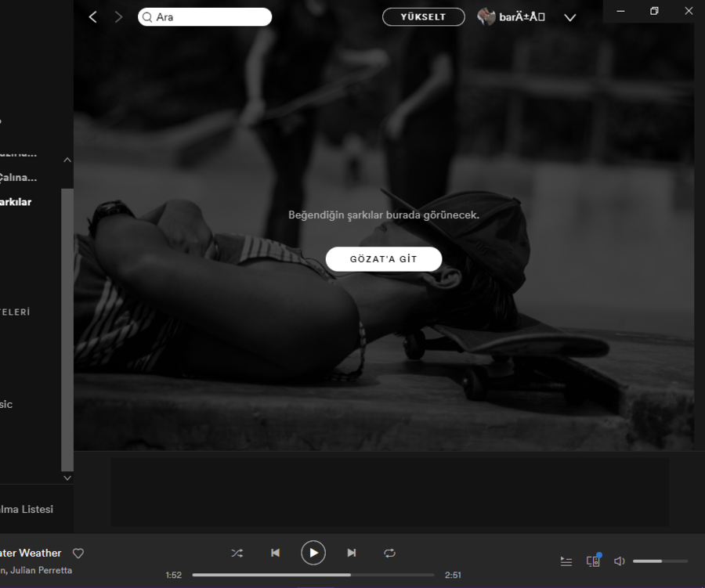Viewport: 705px width, 588px height.
Task: Toggle shuffle mode
Action: point(237,553)
